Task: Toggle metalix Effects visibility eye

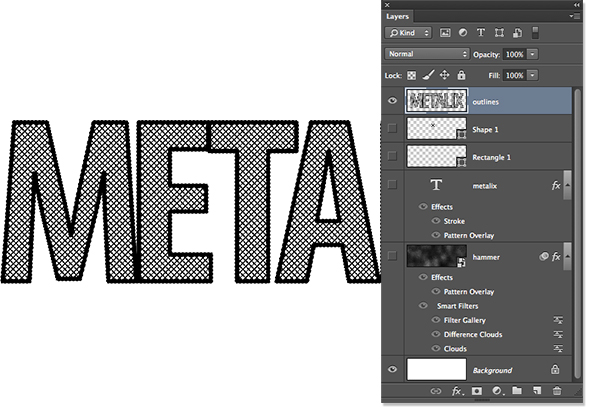Action: click(x=423, y=206)
